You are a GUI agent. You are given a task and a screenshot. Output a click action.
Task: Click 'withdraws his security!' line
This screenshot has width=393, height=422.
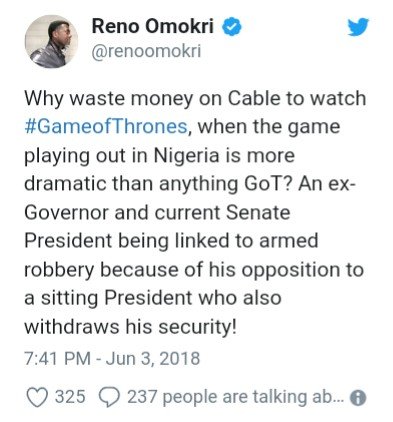click(x=131, y=327)
